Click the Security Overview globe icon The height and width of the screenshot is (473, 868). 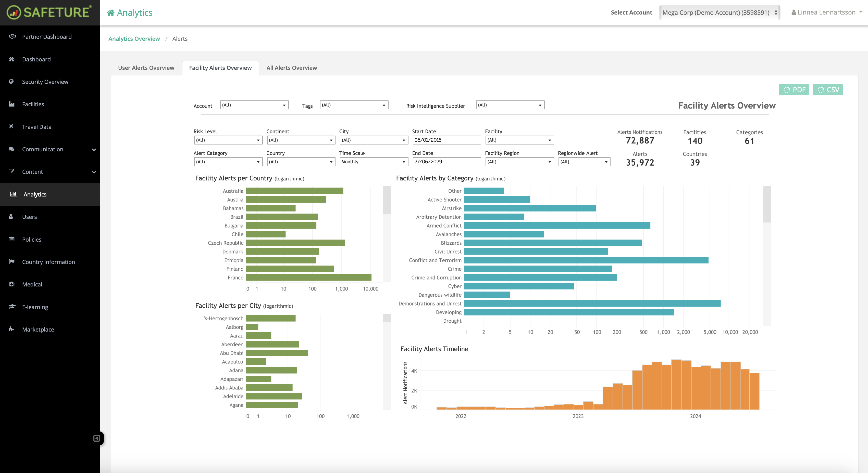11,82
